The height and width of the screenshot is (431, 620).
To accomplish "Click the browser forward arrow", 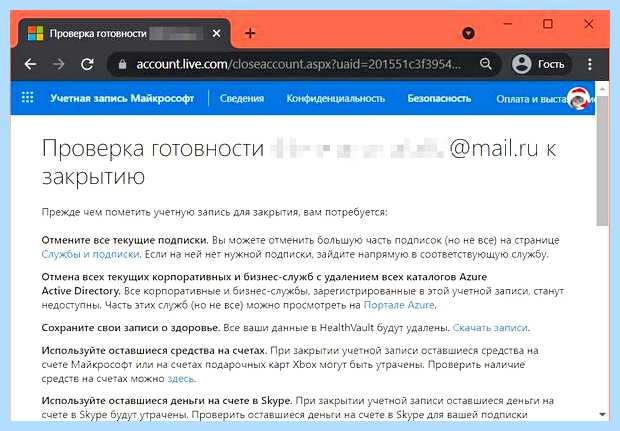I will click(59, 64).
